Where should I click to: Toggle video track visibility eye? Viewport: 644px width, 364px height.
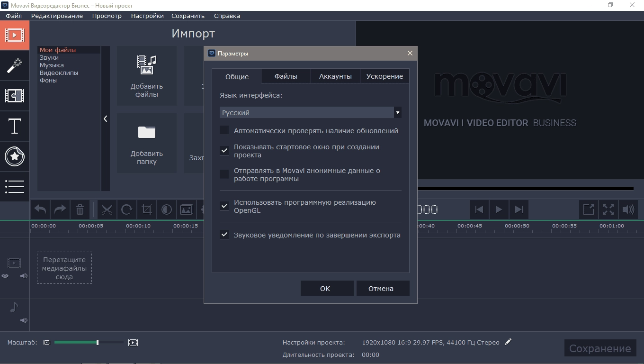pyautogui.click(x=5, y=276)
